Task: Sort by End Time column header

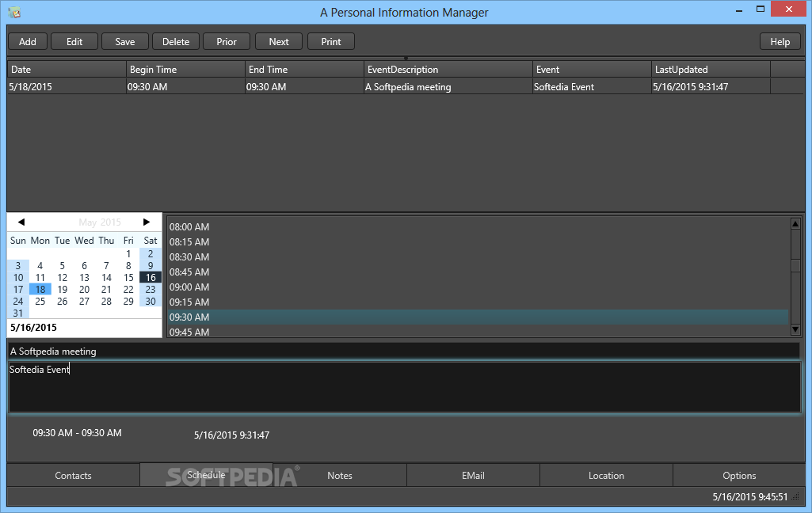Action: [x=304, y=70]
